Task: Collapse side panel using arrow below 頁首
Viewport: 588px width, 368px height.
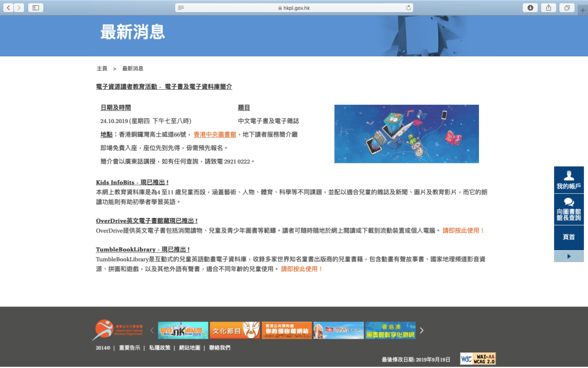Action: point(568,256)
